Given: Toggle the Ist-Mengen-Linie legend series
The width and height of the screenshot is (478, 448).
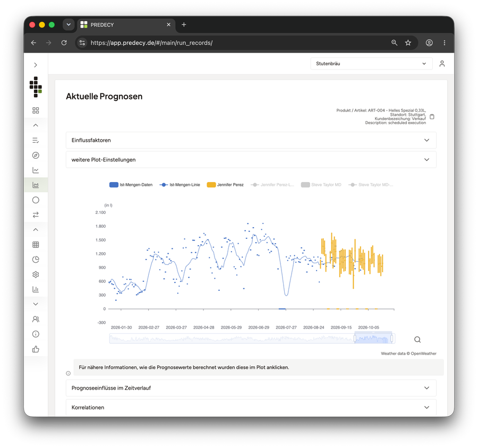Looking at the screenshot, I should click(x=180, y=185).
